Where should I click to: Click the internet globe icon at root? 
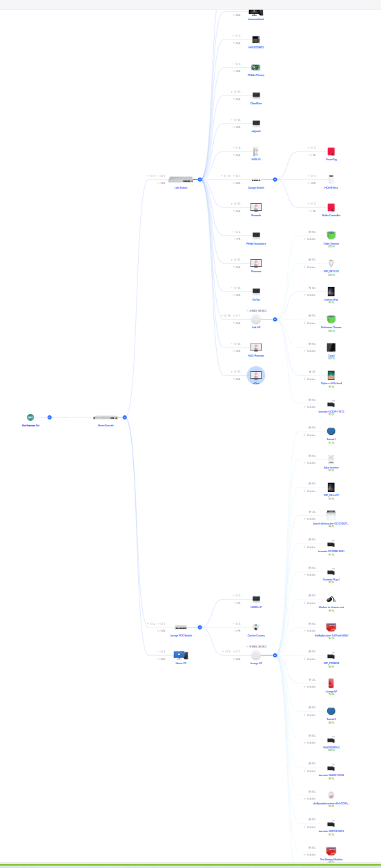coord(30,417)
